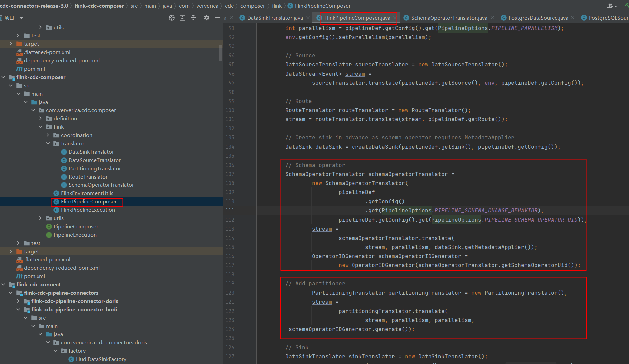Collapse the flink-cdc-connect module

pyautogui.click(x=3, y=284)
